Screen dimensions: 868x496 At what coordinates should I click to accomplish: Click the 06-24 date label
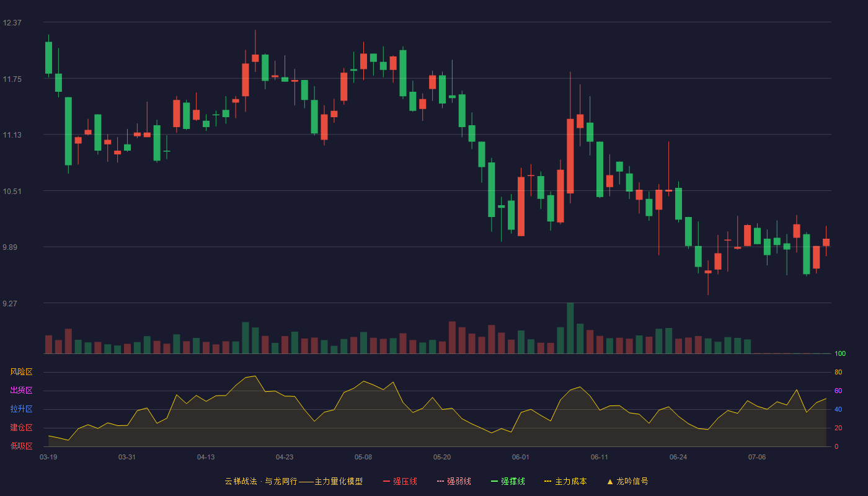pyautogui.click(x=678, y=457)
